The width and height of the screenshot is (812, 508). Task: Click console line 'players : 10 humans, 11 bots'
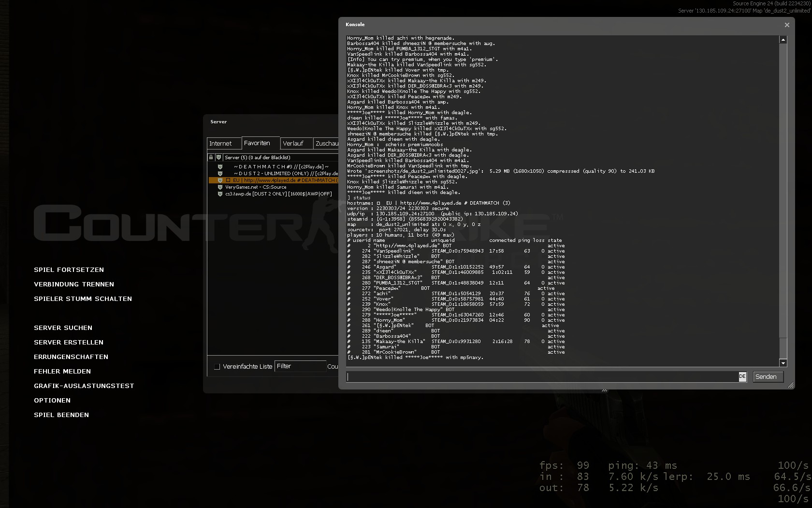pos(400,235)
